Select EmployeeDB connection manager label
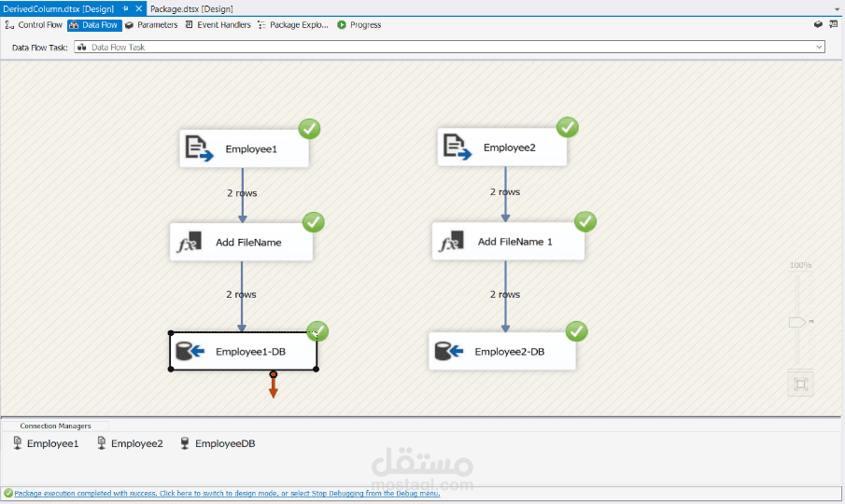 click(x=225, y=443)
